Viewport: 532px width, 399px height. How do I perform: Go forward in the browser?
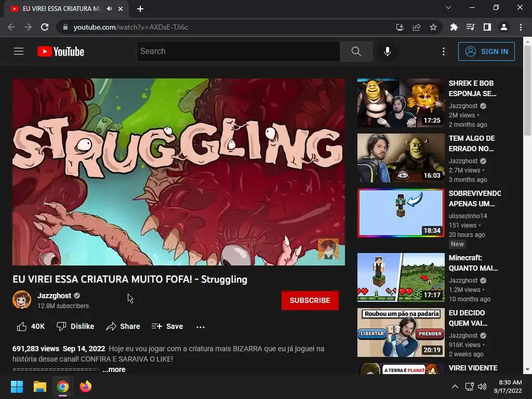coord(28,27)
